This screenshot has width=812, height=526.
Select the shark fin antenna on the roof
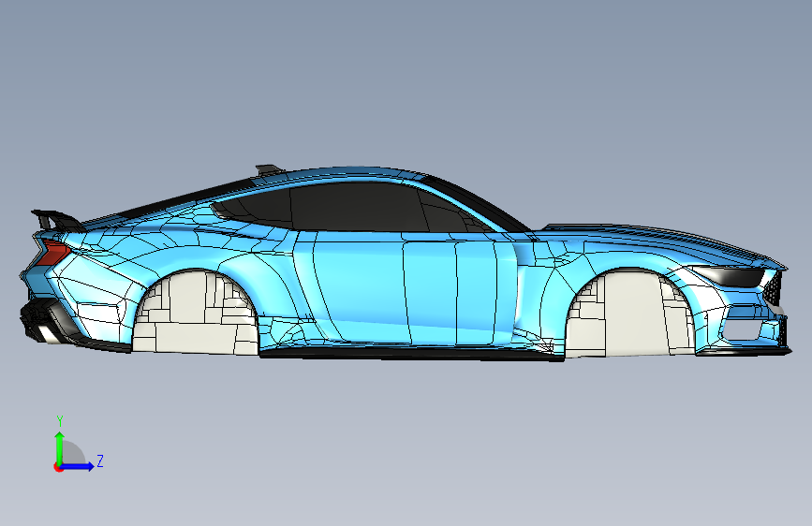270,169
